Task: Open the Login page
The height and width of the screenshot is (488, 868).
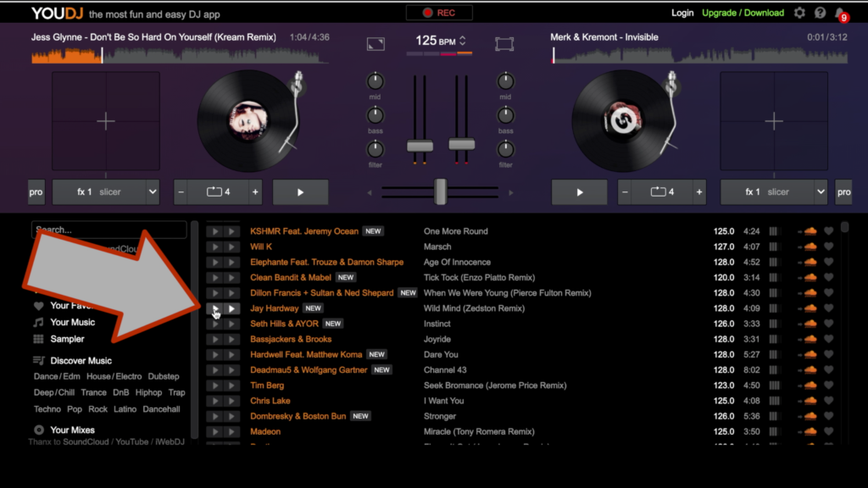Action: pyautogui.click(x=682, y=13)
